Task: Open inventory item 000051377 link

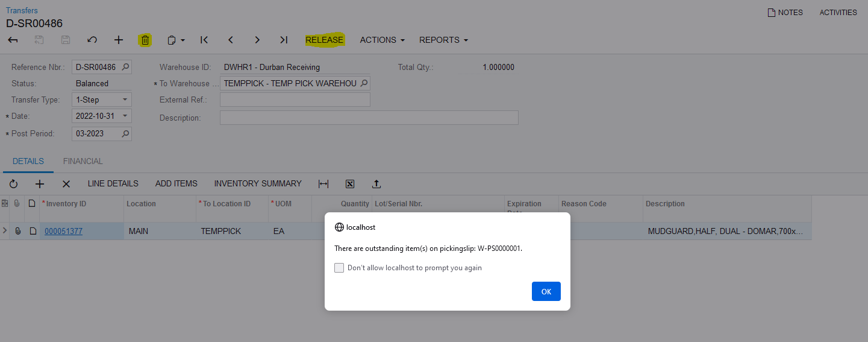Action: tap(63, 231)
